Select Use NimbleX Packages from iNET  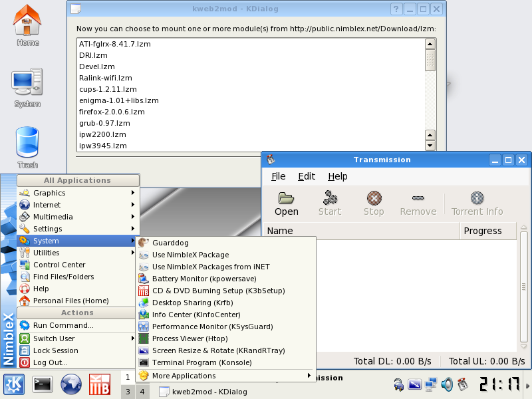click(225, 267)
